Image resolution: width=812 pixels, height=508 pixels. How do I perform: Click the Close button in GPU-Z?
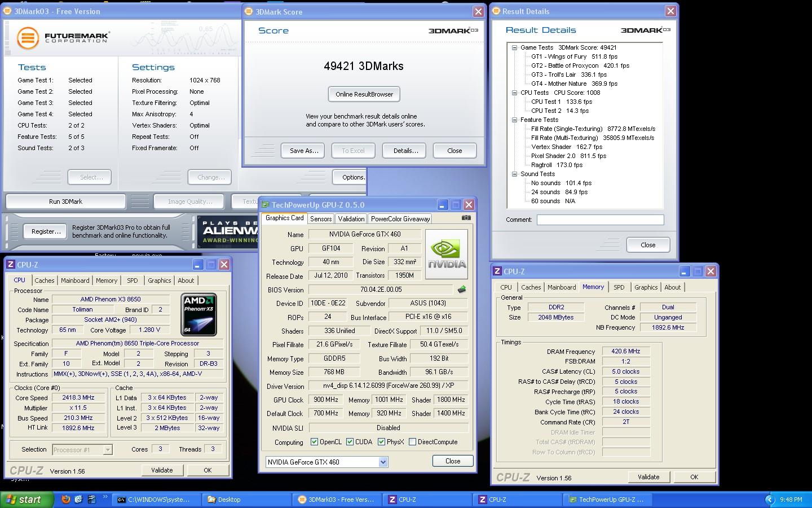[x=453, y=461]
